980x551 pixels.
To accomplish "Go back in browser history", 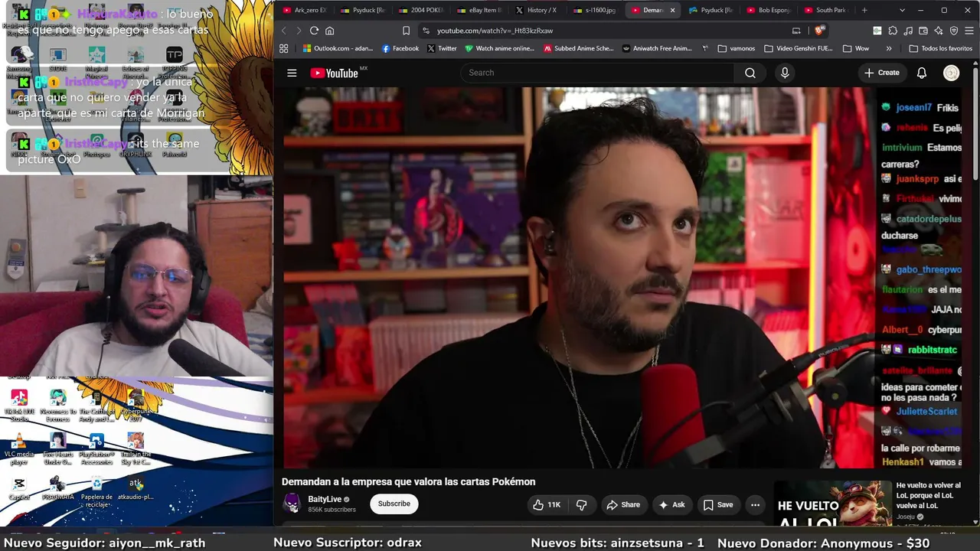I will (283, 31).
